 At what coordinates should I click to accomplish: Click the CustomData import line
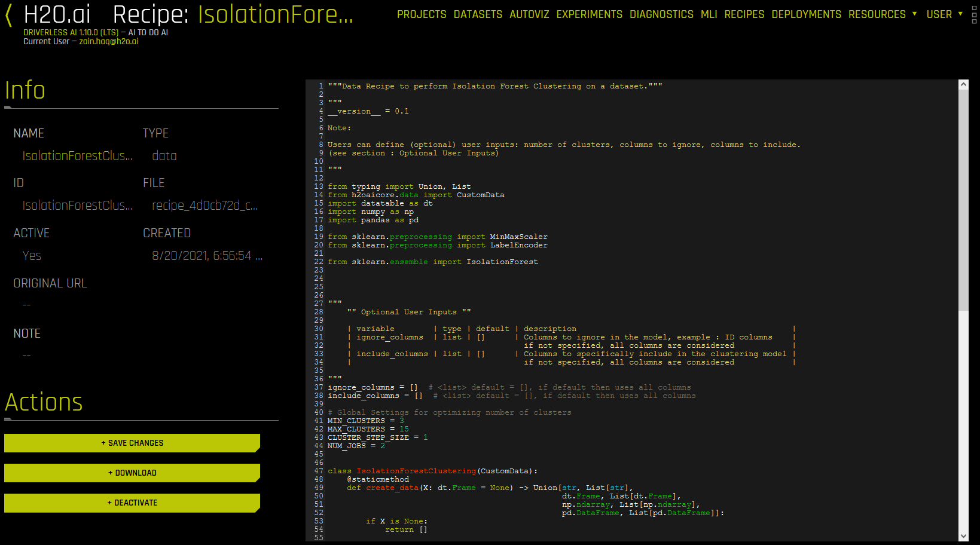pos(416,195)
